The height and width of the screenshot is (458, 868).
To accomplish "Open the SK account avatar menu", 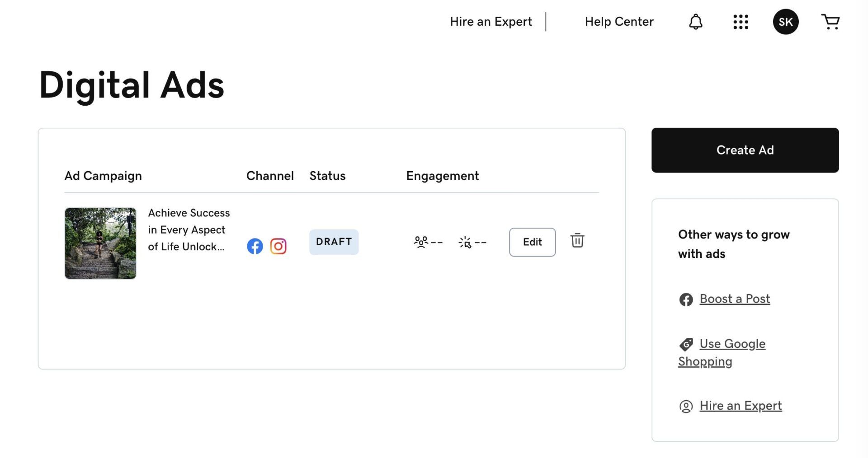I will pos(786,22).
